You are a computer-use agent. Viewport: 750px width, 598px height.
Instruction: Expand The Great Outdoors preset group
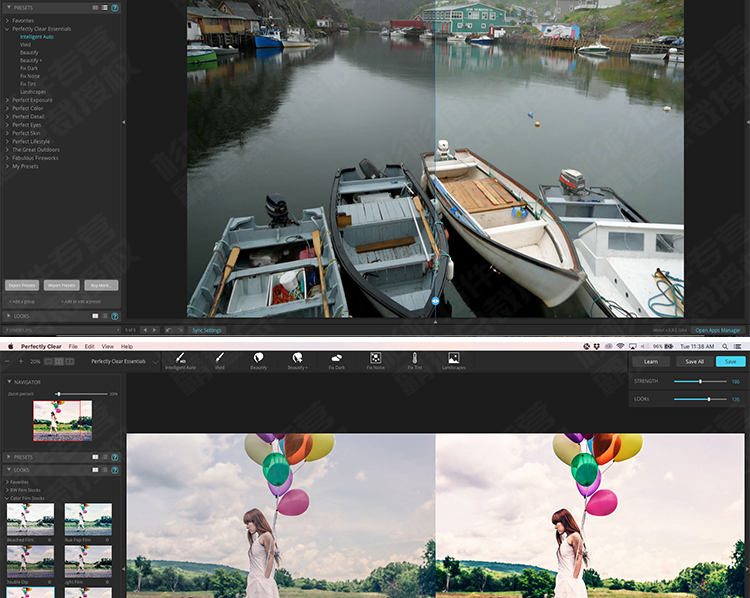[7, 150]
